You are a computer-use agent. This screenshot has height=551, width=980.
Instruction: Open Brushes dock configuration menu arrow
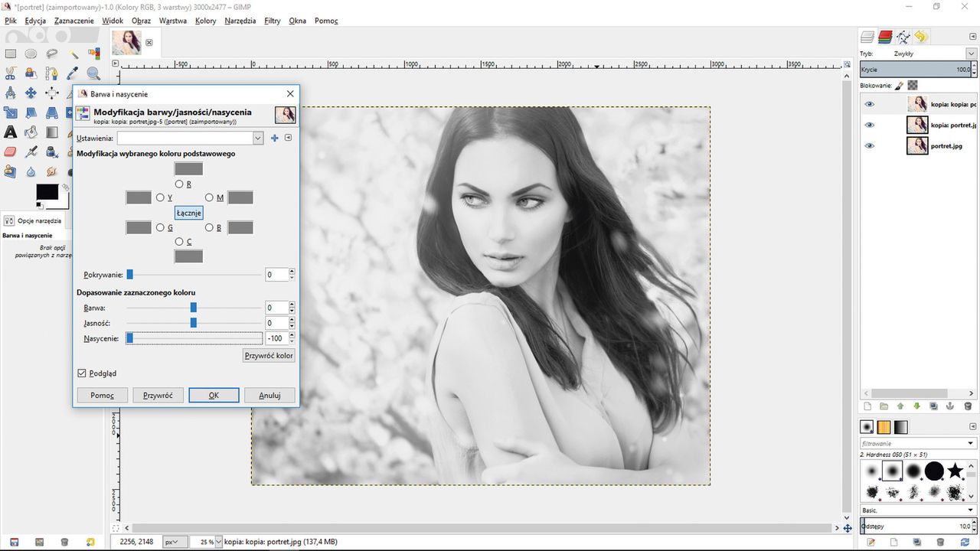972,426
